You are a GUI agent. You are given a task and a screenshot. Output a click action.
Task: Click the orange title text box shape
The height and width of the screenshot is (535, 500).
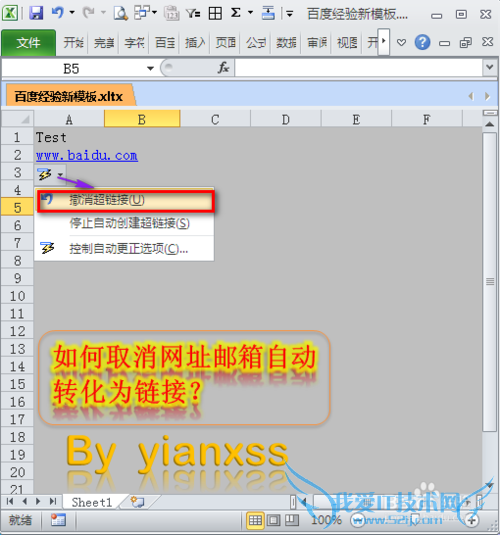tap(184, 377)
